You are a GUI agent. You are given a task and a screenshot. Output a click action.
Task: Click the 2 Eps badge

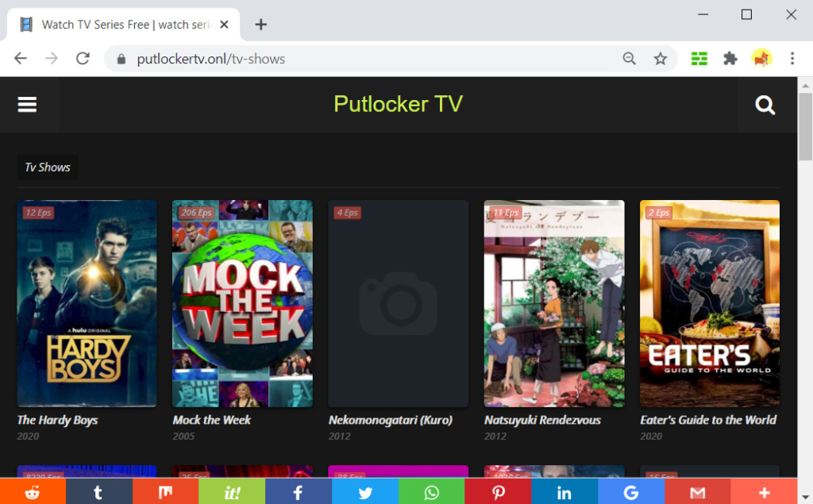pos(658,213)
